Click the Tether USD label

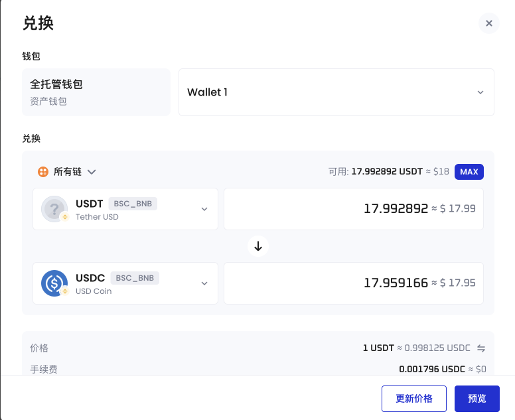tap(97, 217)
